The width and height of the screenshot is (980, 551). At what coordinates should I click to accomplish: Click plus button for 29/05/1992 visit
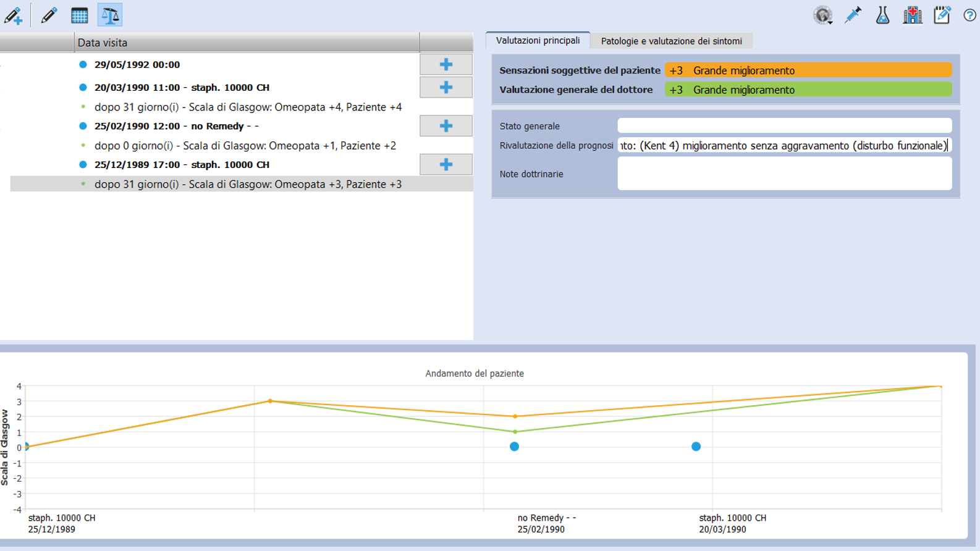446,64
